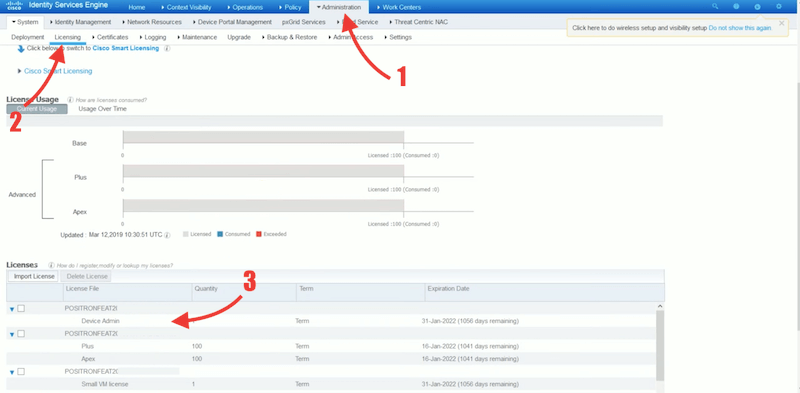Image resolution: width=800 pixels, height=393 pixels.
Task: Tick checkbox for license file containing Plus and Apex
Action: [x=21, y=333]
